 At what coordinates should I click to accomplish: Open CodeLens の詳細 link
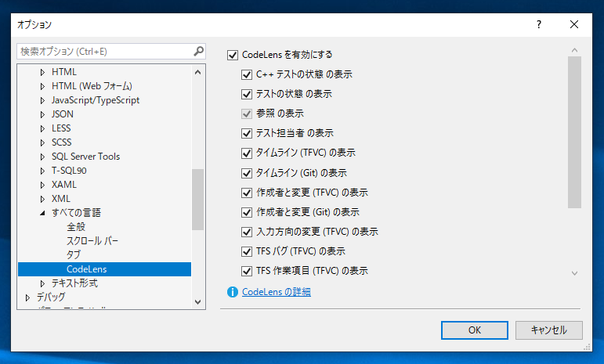pyautogui.click(x=277, y=292)
